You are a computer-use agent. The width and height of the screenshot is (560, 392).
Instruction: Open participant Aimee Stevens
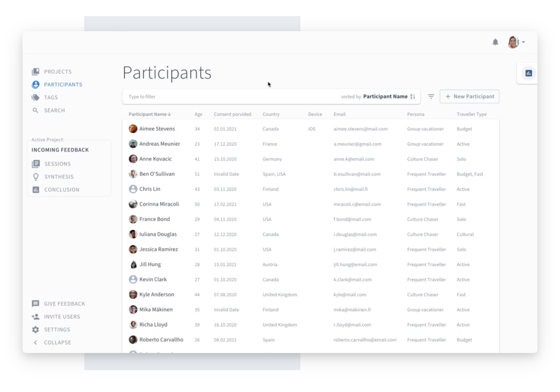point(157,129)
